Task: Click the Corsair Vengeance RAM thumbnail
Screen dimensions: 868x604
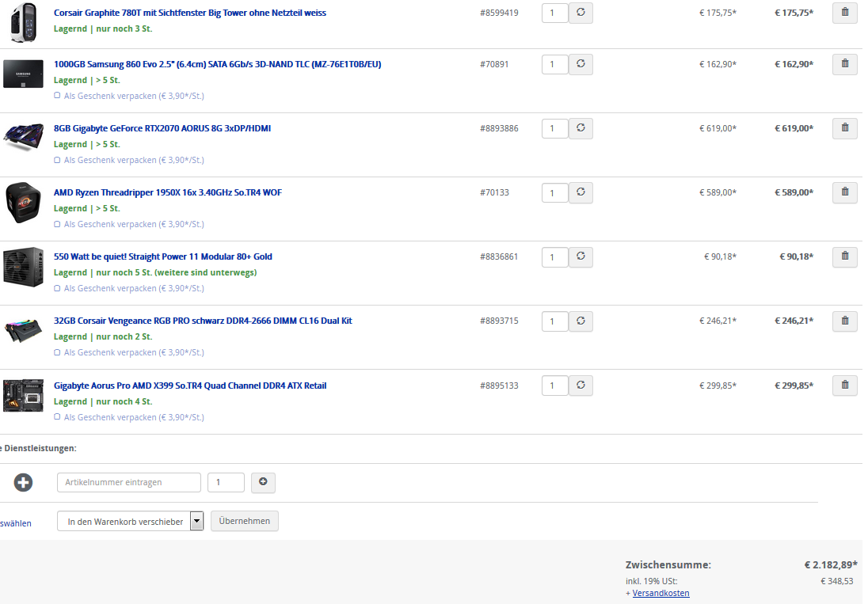Action: 23,331
